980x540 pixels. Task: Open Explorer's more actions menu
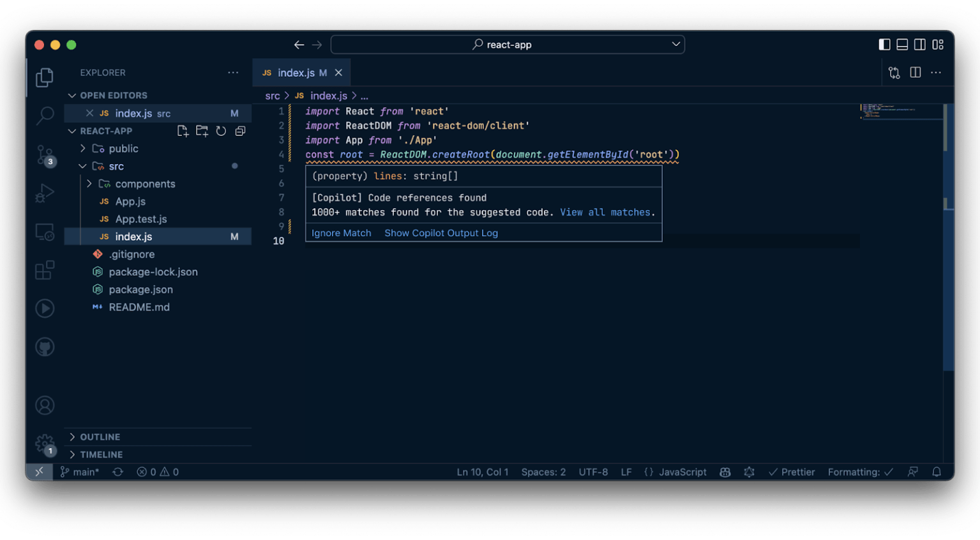click(233, 73)
